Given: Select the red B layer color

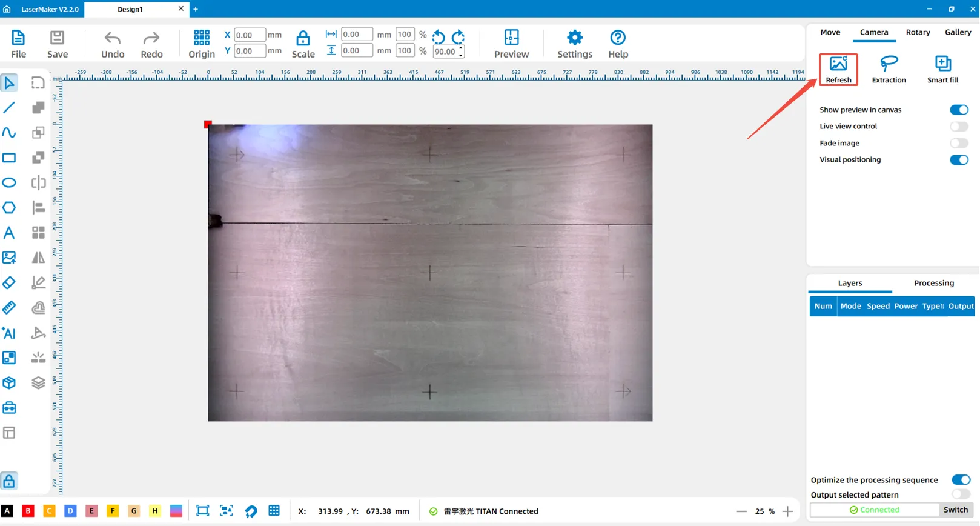Looking at the screenshot, I should tap(28, 511).
